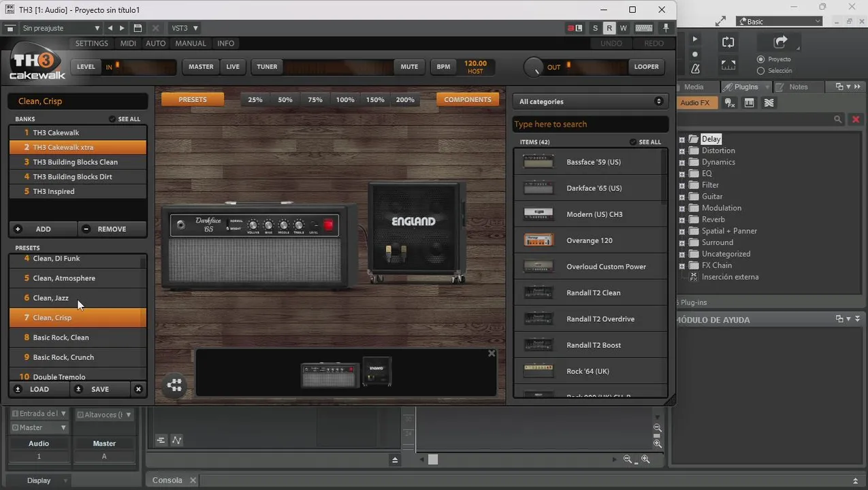Toggle the ACT learn (red L) button

click(x=575, y=28)
